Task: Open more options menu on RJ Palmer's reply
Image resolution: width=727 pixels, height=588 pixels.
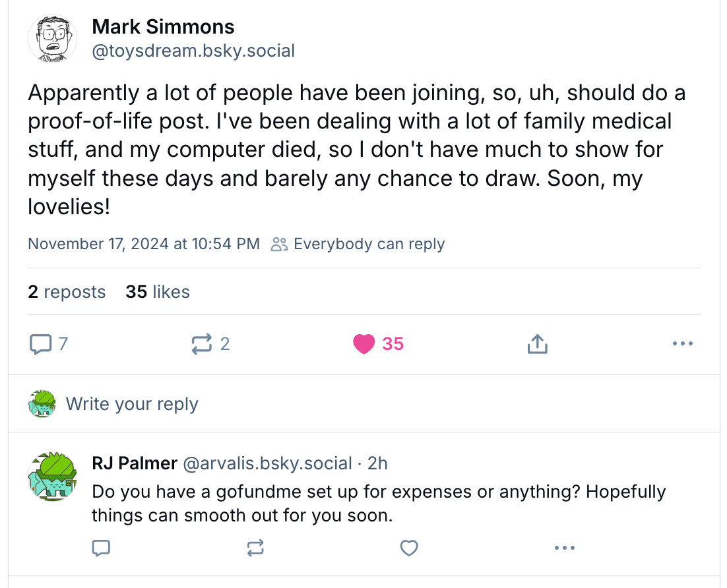Action: (564, 548)
